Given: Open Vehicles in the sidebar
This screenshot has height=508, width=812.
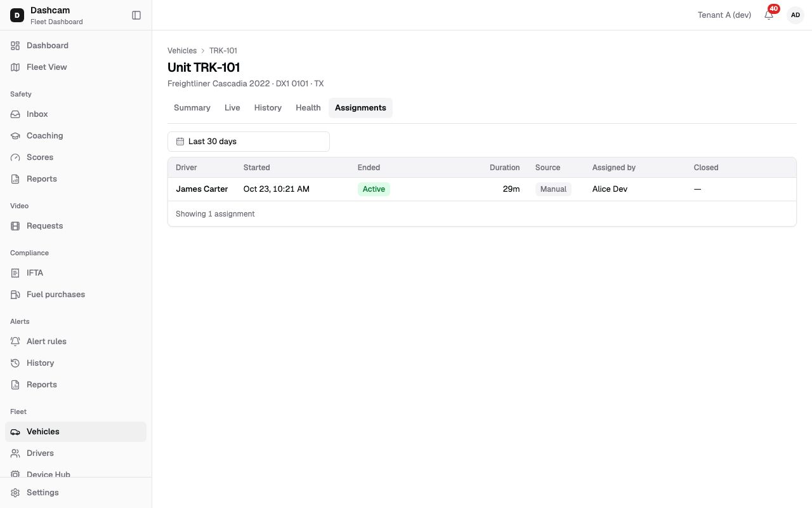Looking at the screenshot, I should pos(75,432).
